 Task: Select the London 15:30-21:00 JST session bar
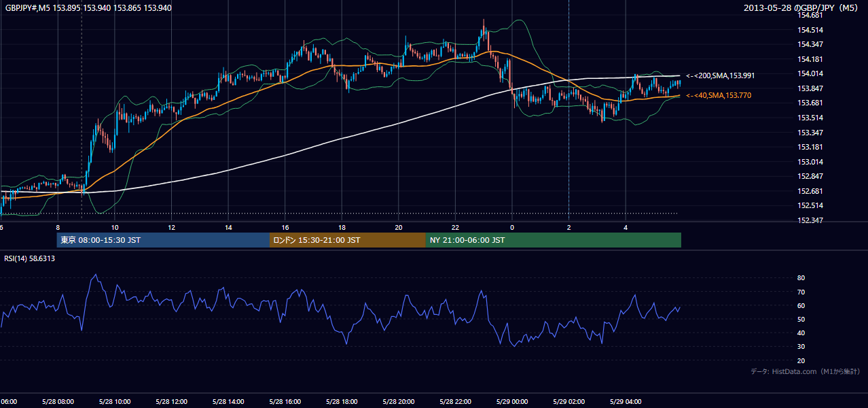[348, 240]
